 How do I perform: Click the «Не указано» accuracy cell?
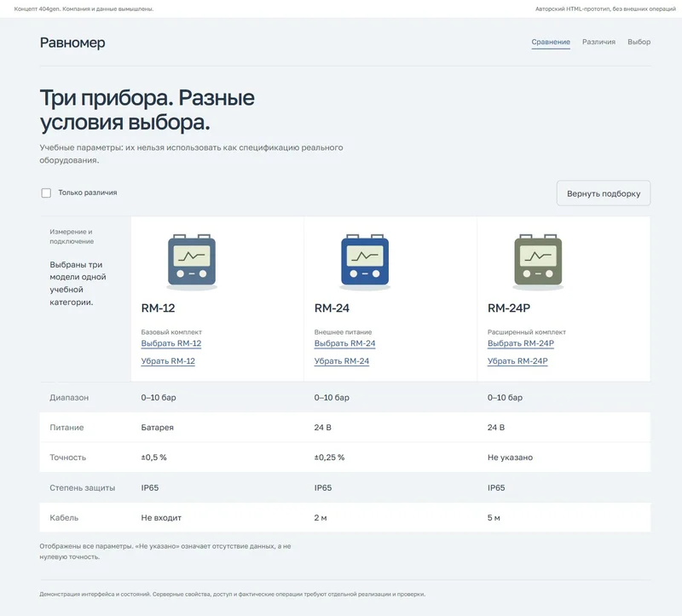point(510,458)
